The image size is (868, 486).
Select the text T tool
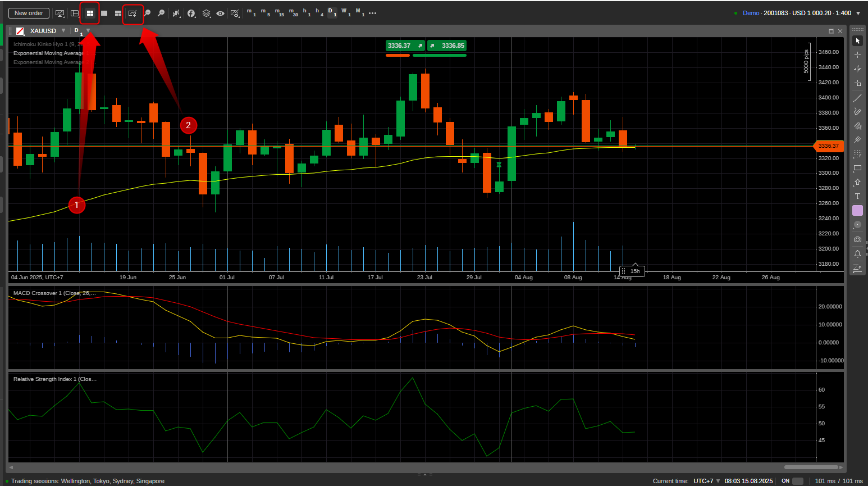pyautogui.click(x=857, y=196)
